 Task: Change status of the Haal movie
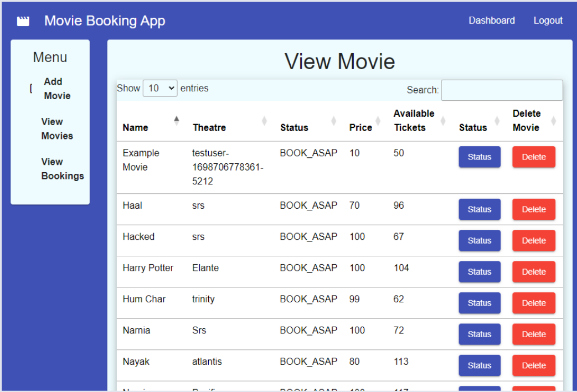pos(479,209)
